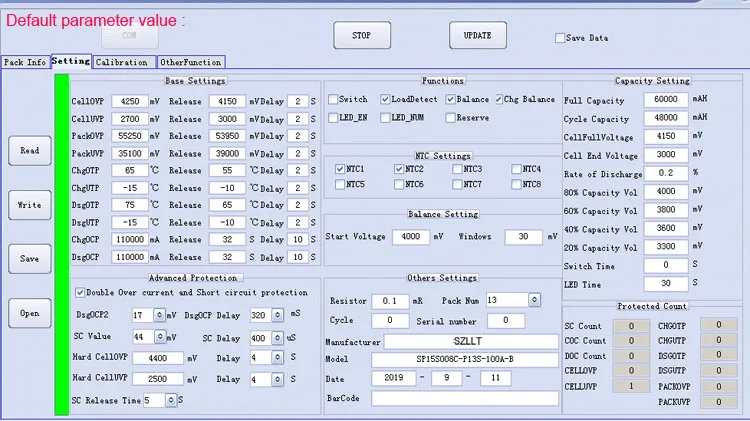Click the ChgOTP temperature field

coord(130,170)
